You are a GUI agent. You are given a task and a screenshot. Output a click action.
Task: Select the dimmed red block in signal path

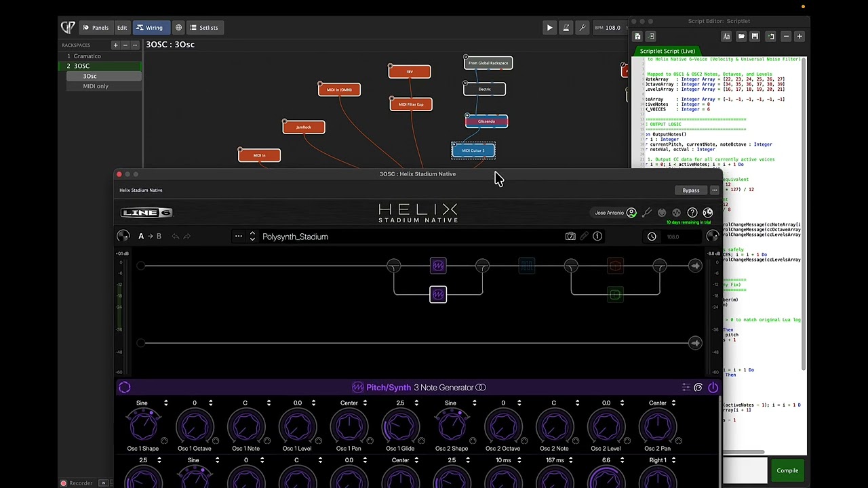point(615,266)
